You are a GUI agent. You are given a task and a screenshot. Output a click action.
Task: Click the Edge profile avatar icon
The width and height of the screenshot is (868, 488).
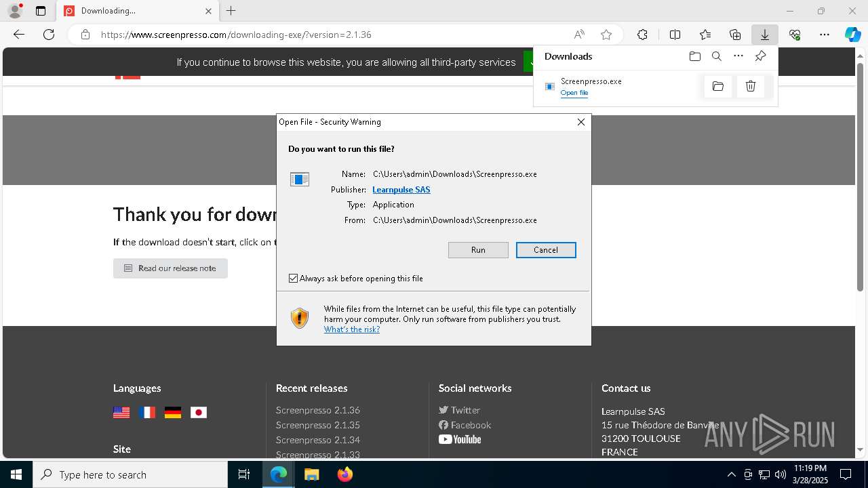15,11
